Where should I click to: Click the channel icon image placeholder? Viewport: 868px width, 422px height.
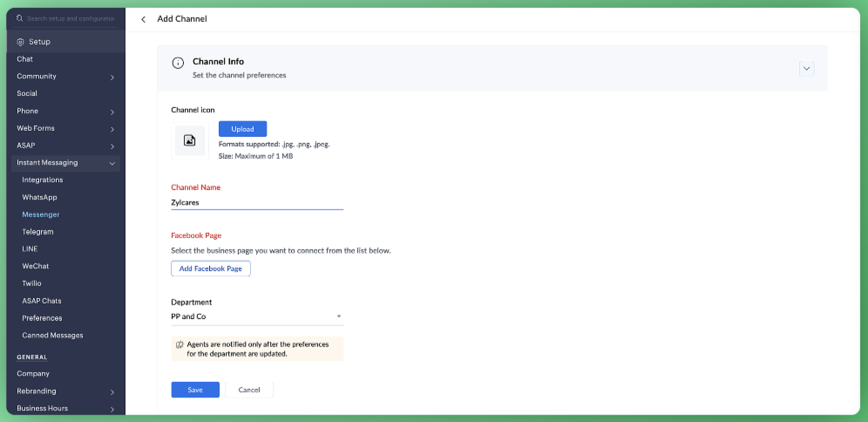point(190,141)
